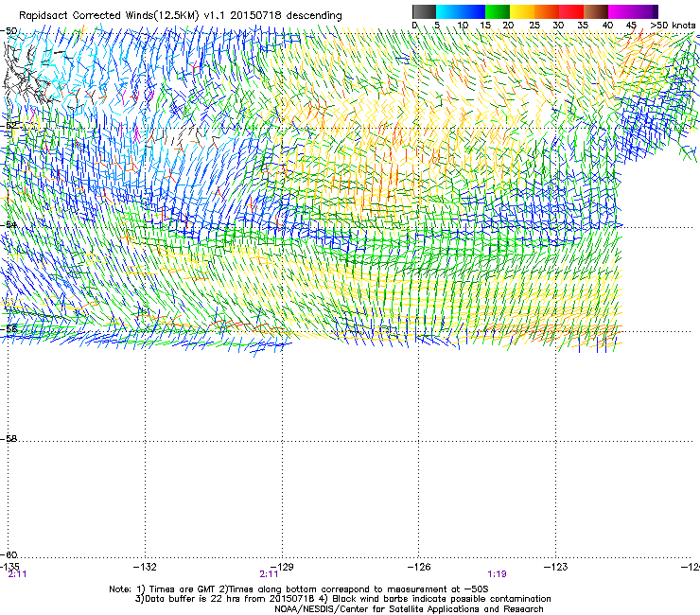Click the '-58' latitude label
Image resolution: width=700 pixels, height=615 pixels.
pyautogui.click(x=9, y=439)
